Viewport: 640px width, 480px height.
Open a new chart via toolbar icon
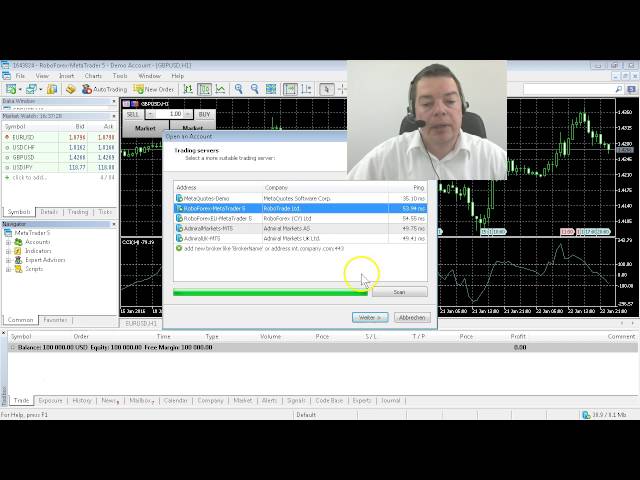coord(11,89)
